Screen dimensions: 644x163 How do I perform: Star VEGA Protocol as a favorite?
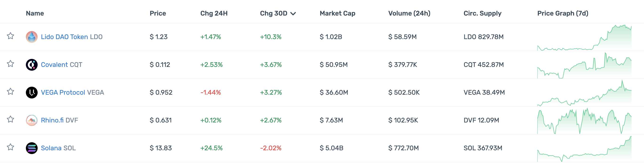11,92
